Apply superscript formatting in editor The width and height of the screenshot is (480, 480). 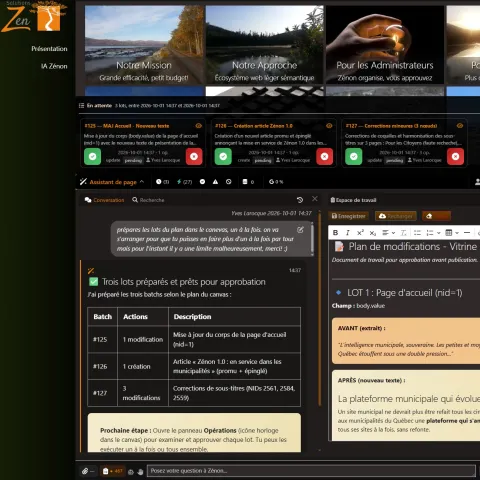click(360, 233)
